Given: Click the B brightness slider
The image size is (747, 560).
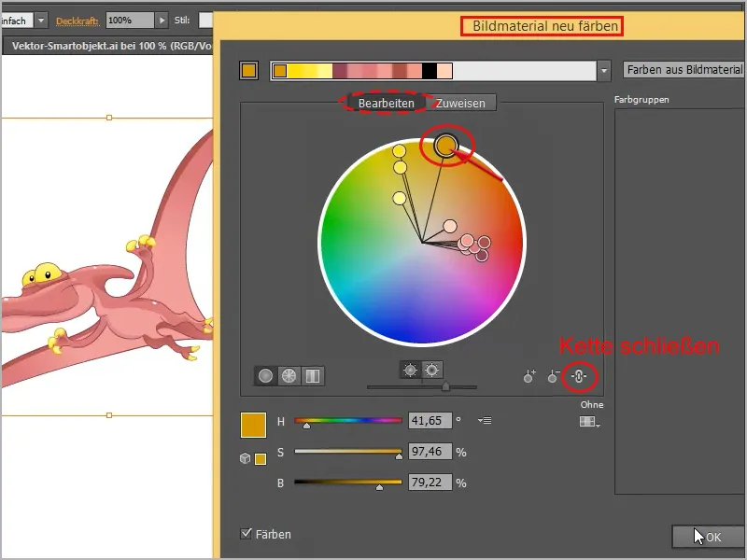Looking at the screenshot, I should click(x=348, y=482).
